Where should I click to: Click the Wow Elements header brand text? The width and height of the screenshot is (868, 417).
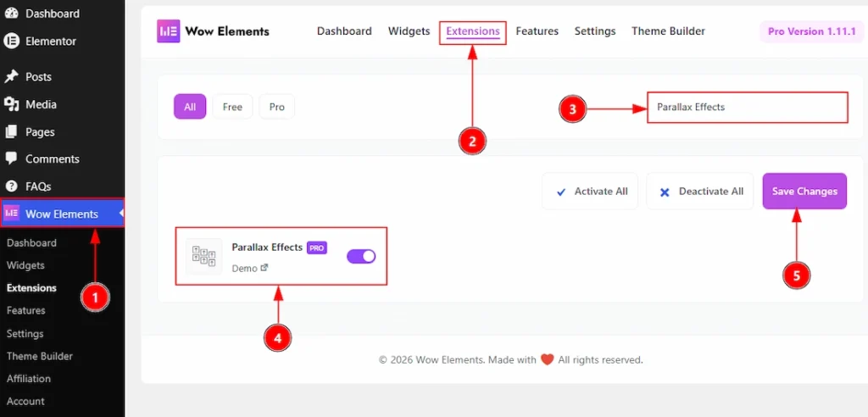pos(227,31)
